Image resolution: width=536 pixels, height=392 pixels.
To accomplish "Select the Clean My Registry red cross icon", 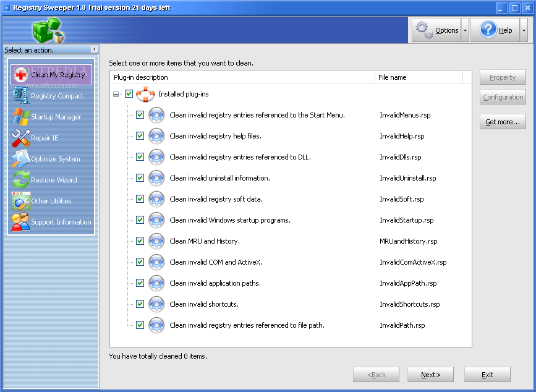I will tap(20, 74).
